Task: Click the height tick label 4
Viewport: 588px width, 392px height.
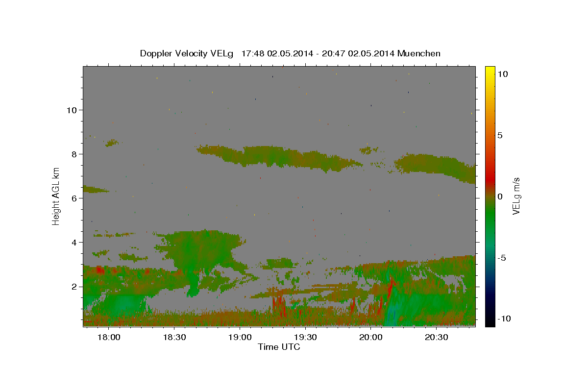Action: click(74, 242)
